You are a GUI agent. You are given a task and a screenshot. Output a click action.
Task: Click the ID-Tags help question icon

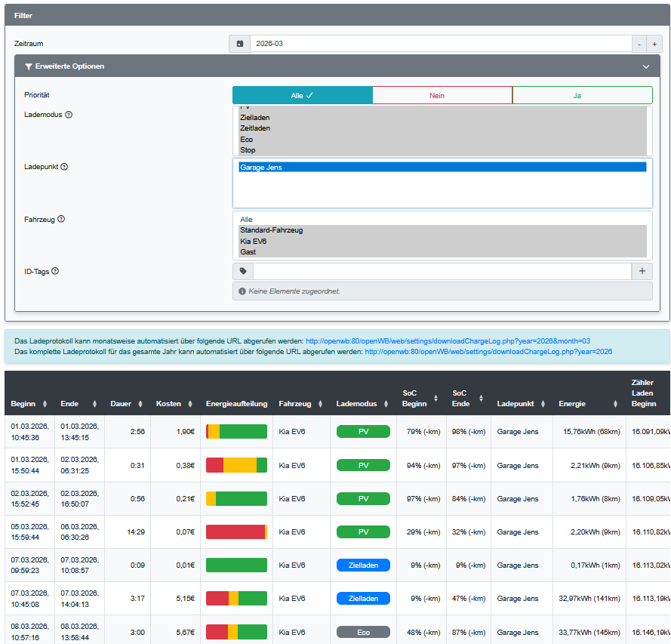[55, 271]
